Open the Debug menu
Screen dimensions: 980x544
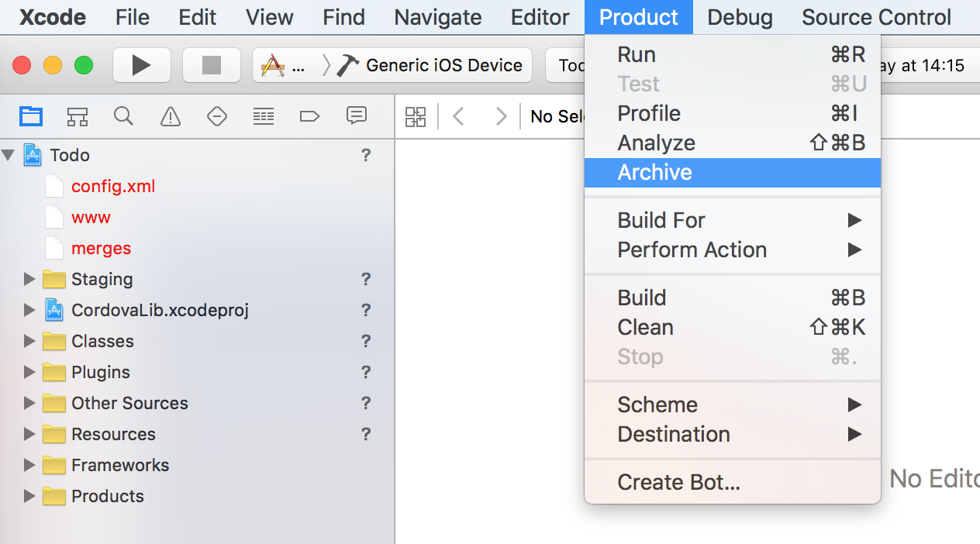(x=740, y=17)
